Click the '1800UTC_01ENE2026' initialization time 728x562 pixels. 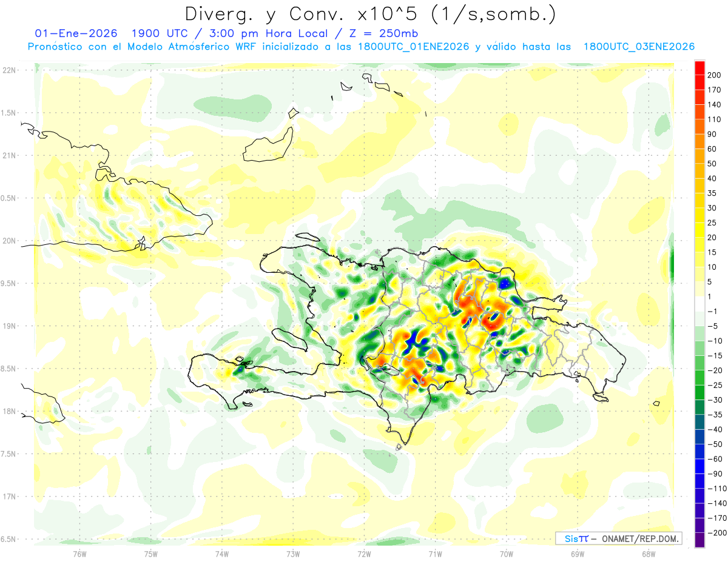point(414,47)
